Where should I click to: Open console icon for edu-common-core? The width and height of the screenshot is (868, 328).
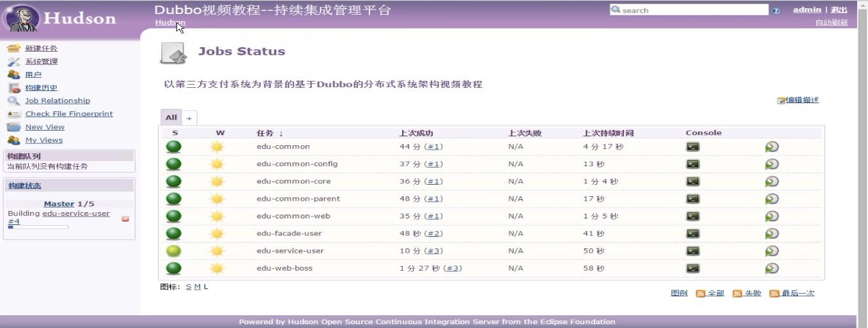point(693,181)
